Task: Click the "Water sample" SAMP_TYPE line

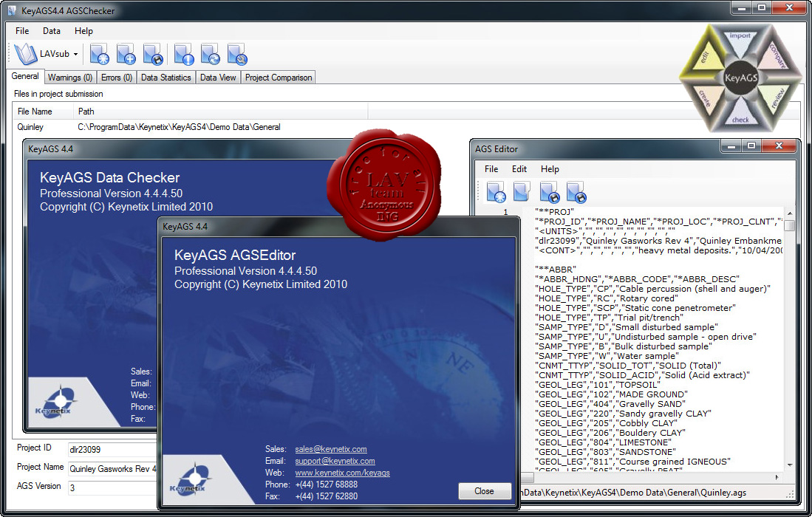Action: click(608, 355)
